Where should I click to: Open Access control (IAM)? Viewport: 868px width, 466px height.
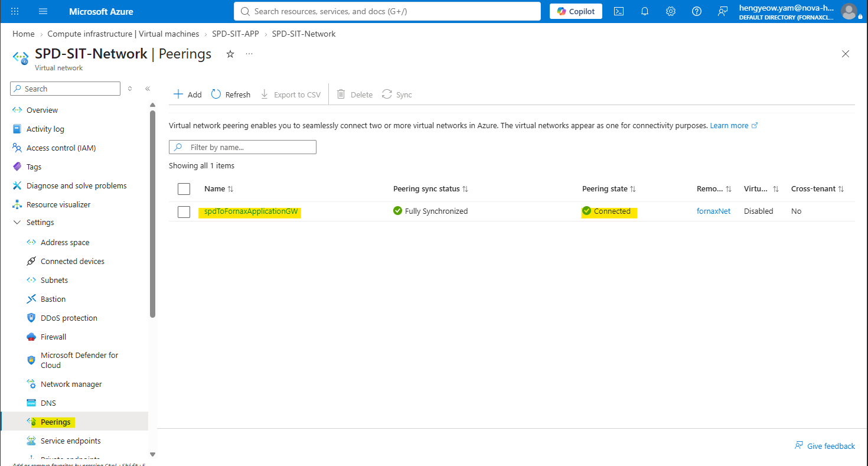point(61,148)
